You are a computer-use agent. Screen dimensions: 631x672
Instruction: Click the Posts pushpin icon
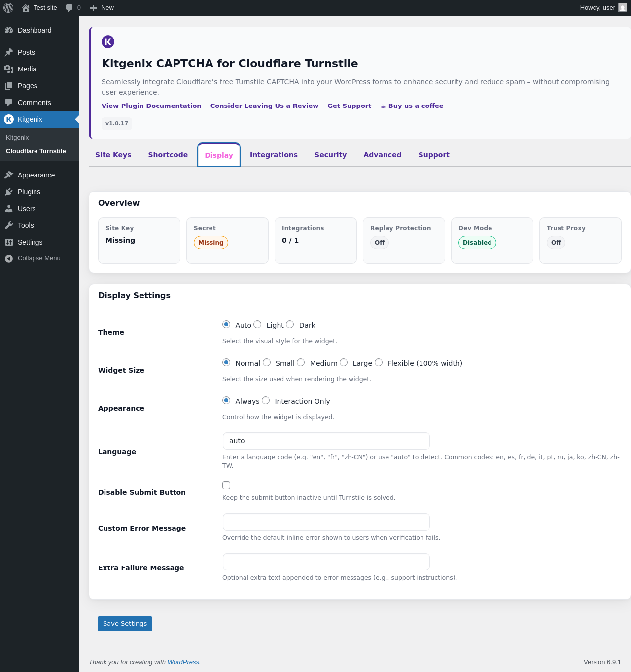[x=9, y=52]
